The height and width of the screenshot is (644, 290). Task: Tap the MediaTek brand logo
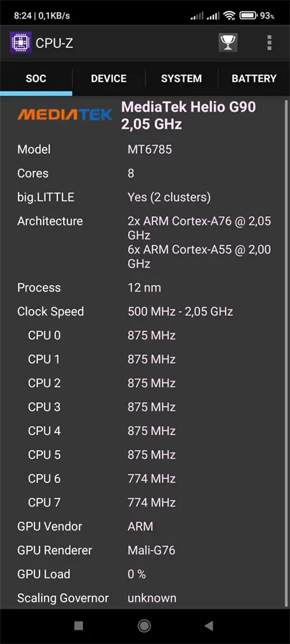(x=64, y=114)
